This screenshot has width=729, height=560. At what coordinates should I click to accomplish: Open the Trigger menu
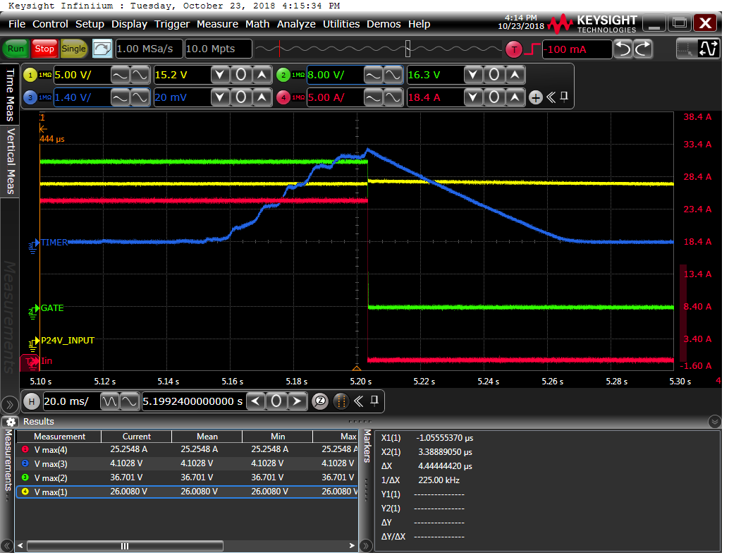pos(172,24)
